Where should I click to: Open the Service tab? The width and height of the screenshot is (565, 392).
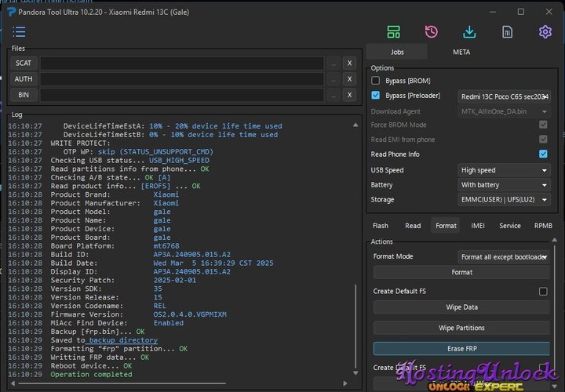click(x=510, y=226)
